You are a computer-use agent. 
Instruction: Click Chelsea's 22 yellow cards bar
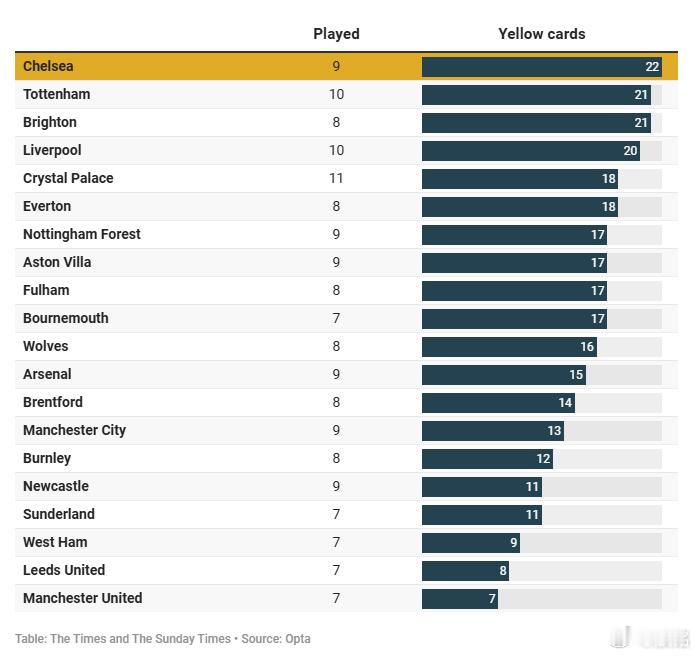coord(540,67)
